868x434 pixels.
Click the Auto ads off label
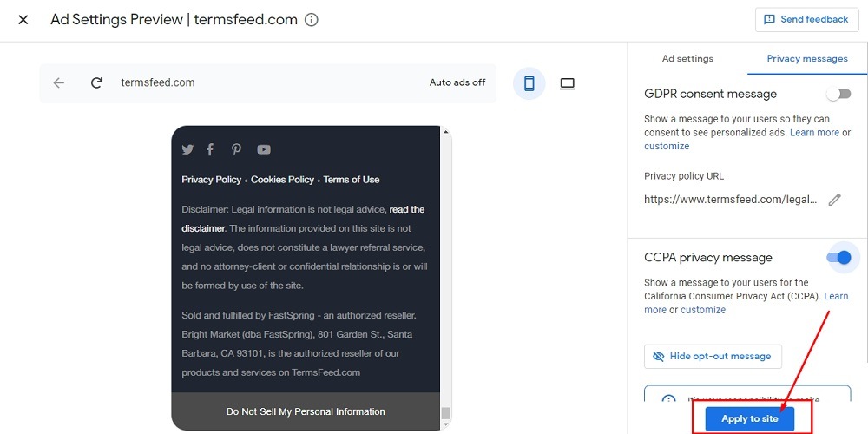[457, 82]
